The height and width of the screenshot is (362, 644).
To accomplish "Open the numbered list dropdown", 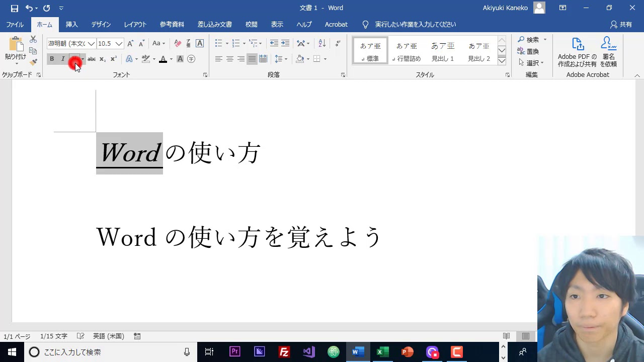I will pos(244,43).
